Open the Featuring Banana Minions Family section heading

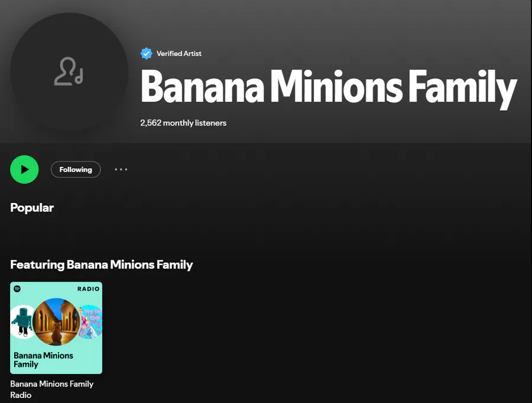point(102,265)
